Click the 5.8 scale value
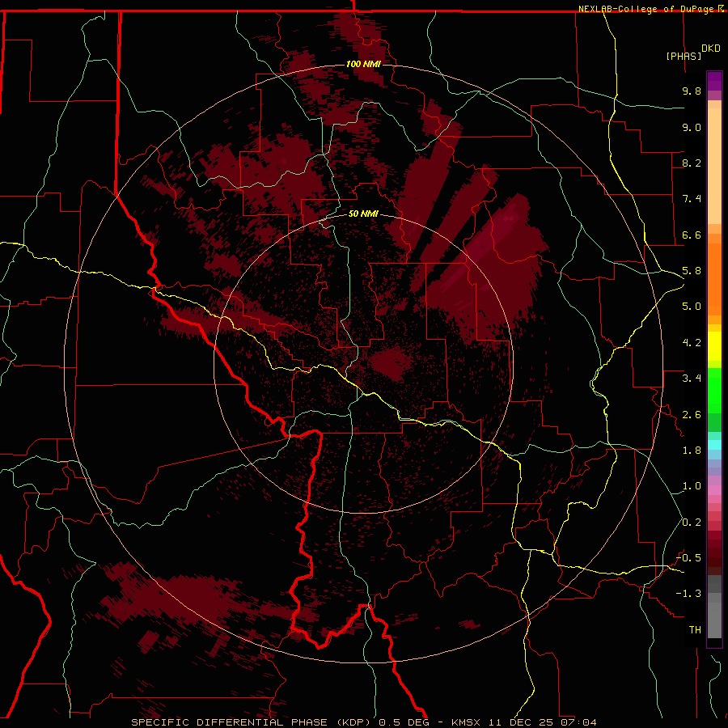 tap(692, 271)
